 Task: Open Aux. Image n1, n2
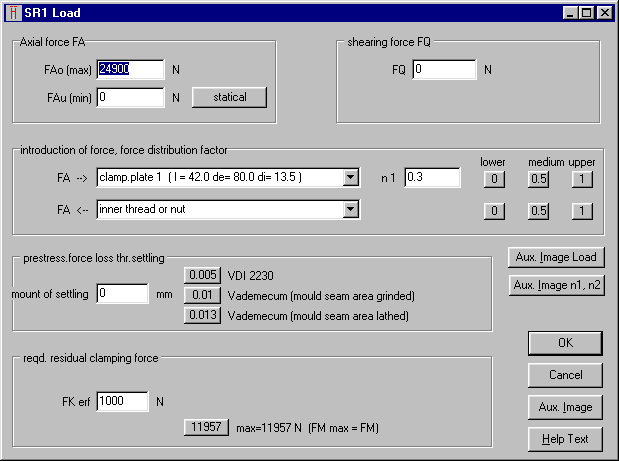coord(555,285)
